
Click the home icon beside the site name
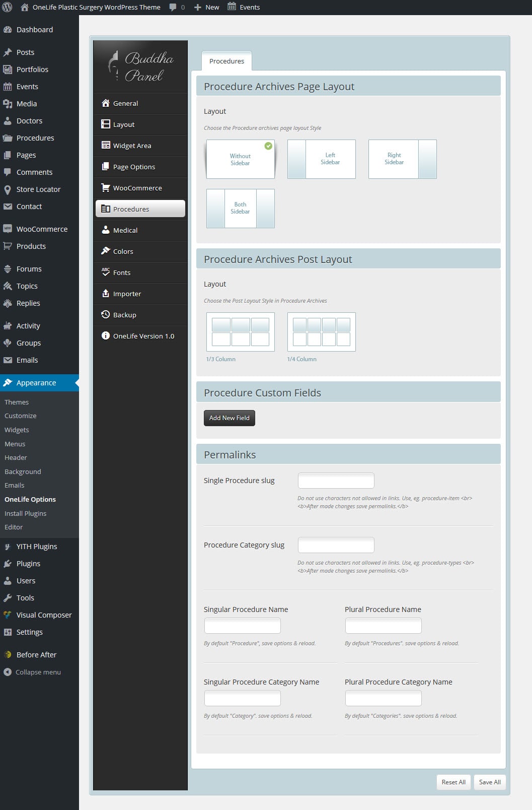pyautogui.click(x=24, y=7)
